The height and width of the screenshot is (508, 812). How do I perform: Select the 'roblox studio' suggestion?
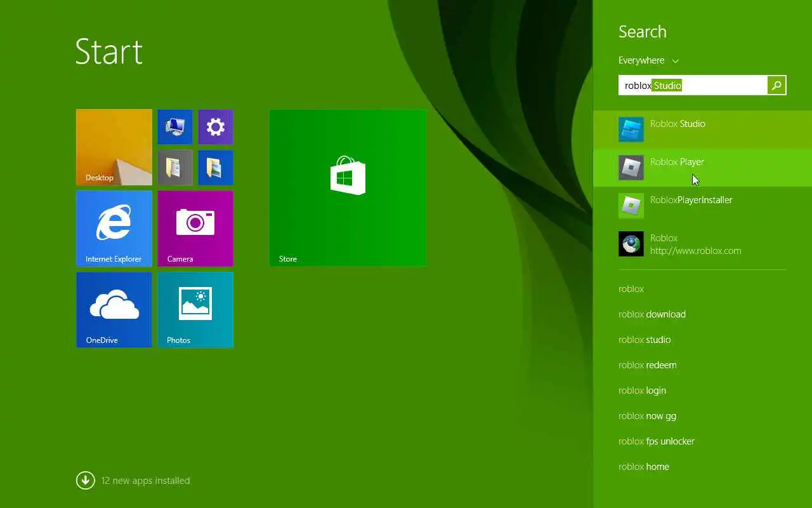(x=645, y=340)
